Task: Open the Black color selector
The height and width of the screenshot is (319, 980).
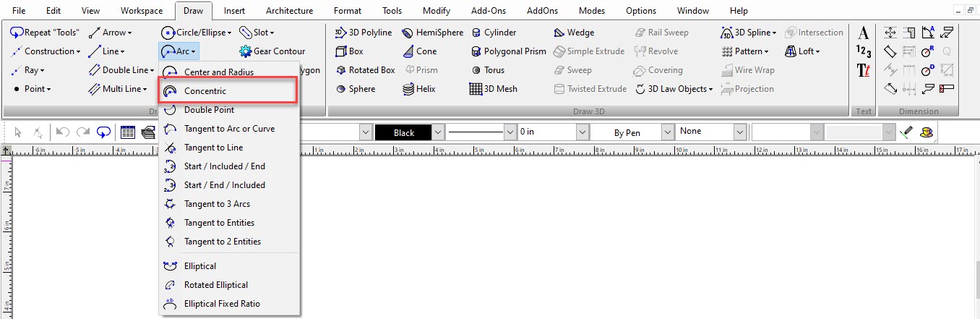Action: (410, 132)
